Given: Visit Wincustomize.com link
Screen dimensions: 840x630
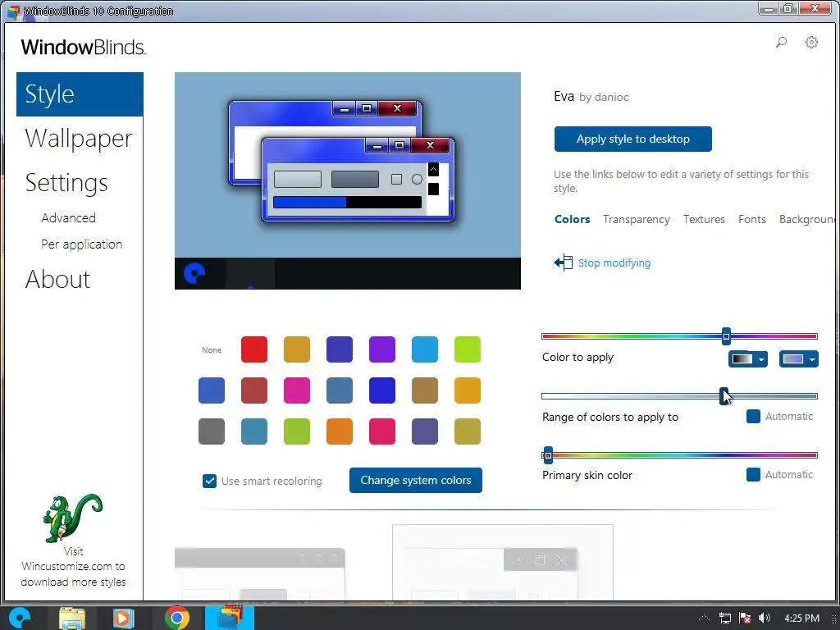Looking at the screenshot, I should click(73, 566).
